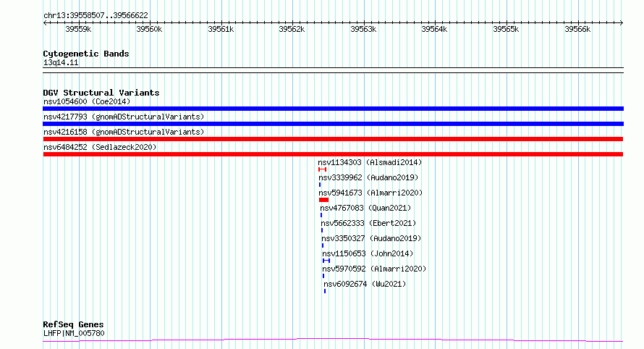Open nsv6092674 (Wu2021) variant

coord(365,284)
